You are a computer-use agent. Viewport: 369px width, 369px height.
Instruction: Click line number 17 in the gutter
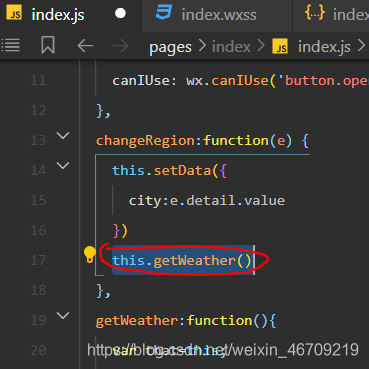[38, 260]
